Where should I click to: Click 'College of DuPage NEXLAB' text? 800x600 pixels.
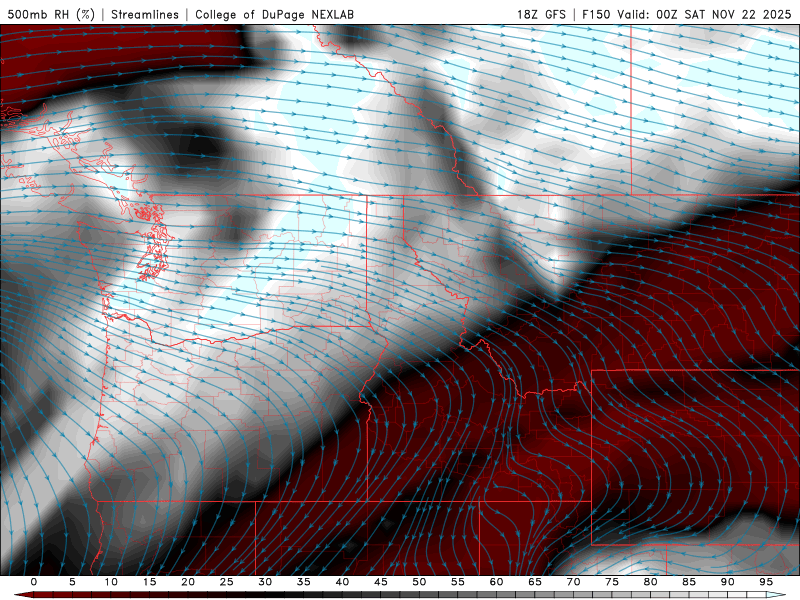click(x=274, y=14)
